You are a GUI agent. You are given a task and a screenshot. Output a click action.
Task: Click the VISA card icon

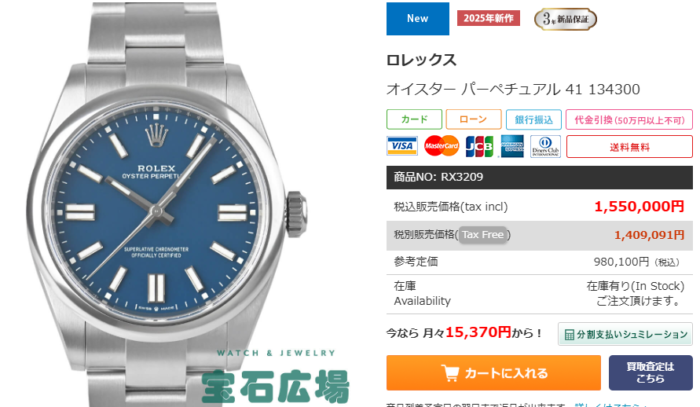pos(402,146)
